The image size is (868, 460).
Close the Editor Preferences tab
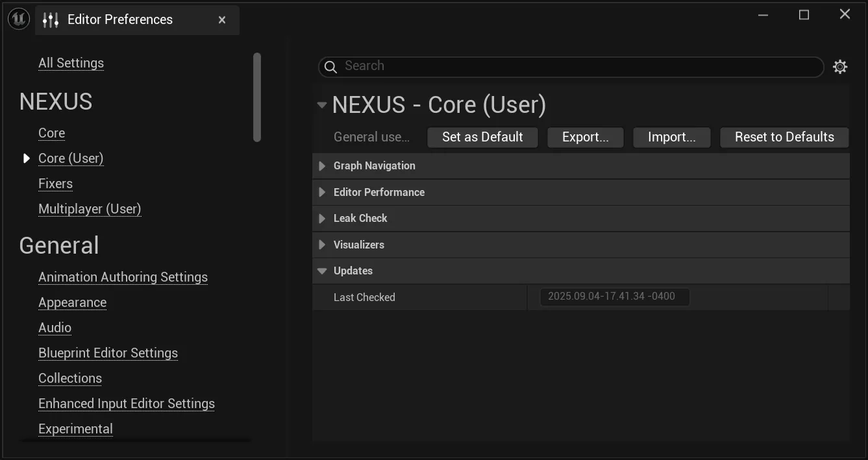coord(222,20)
